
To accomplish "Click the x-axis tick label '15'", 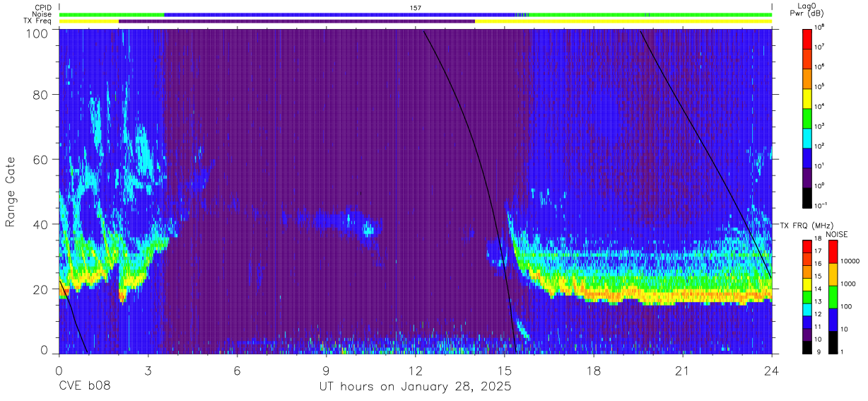I will tap(505, 371).
